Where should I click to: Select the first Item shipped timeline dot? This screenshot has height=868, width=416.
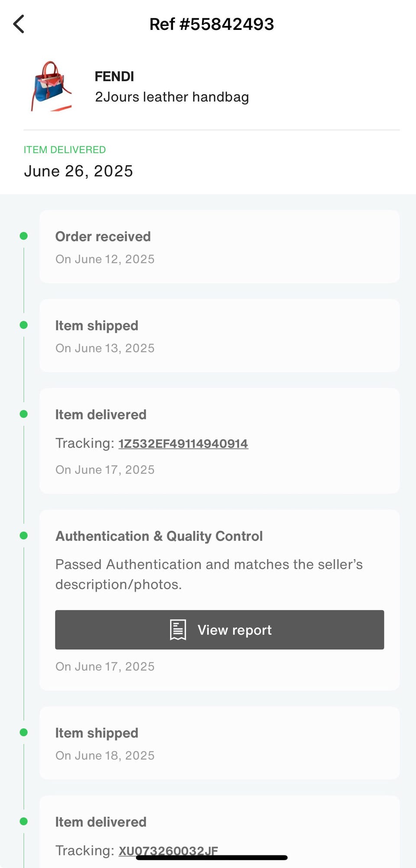(24, 325)
